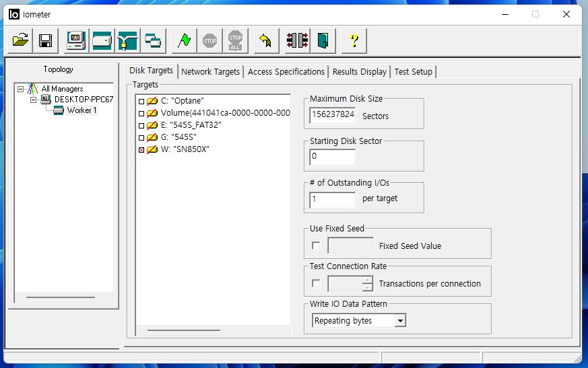Open Test Setup tab
Viewport: 588px width, 368px height.
[x=414, y=71]
